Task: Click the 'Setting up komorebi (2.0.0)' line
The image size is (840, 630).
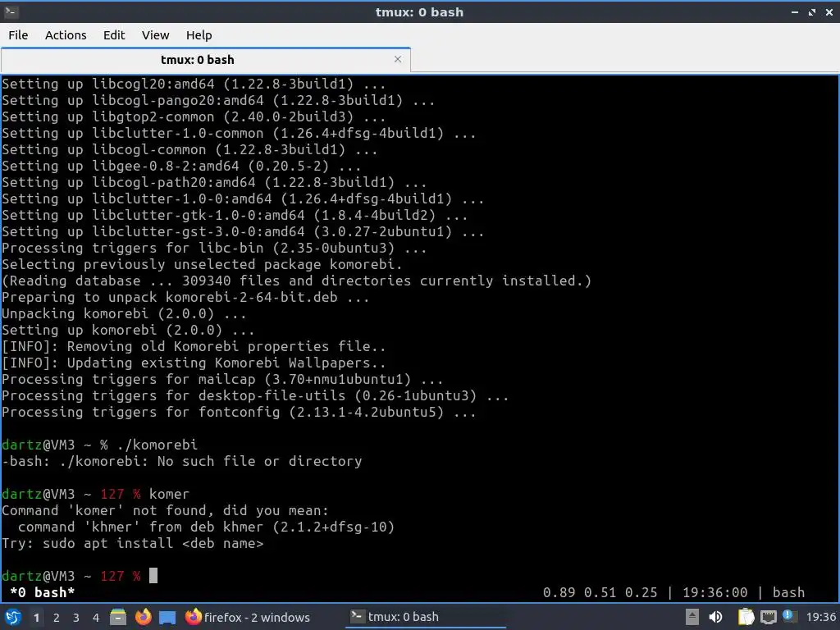Action: click(x=128, y=330)
